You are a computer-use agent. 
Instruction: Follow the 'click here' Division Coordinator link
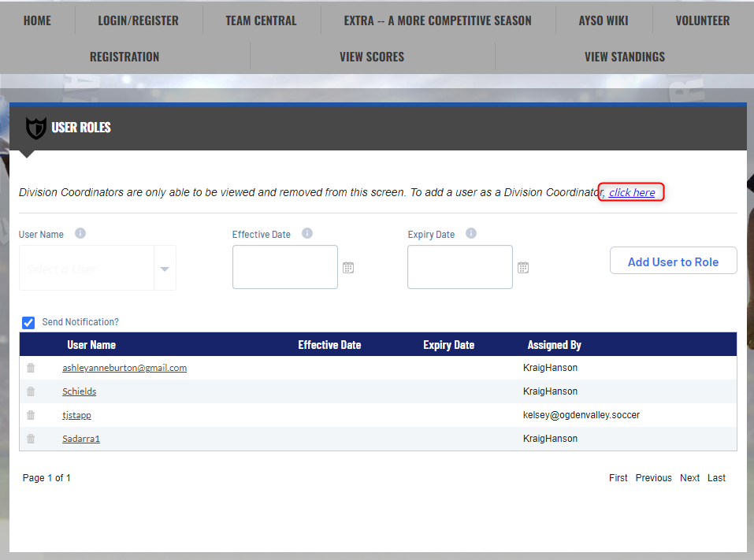(631, 192)
